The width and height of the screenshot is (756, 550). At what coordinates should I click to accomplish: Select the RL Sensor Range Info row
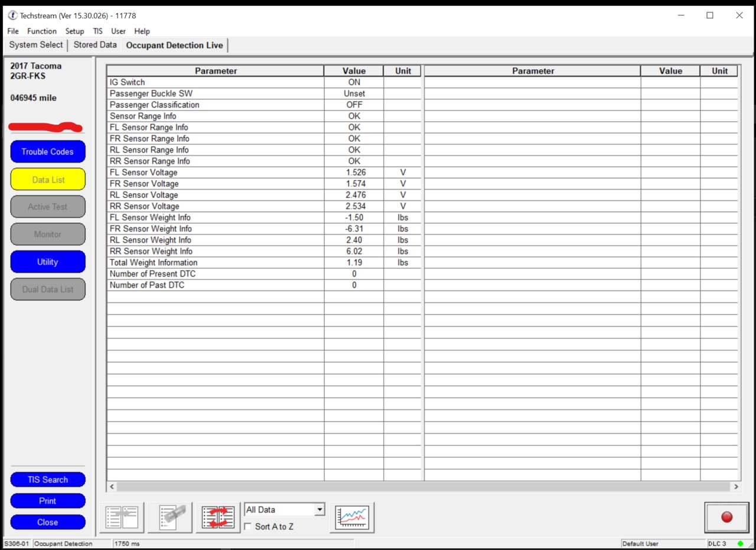pyautogui.click(x=264, y=149)
